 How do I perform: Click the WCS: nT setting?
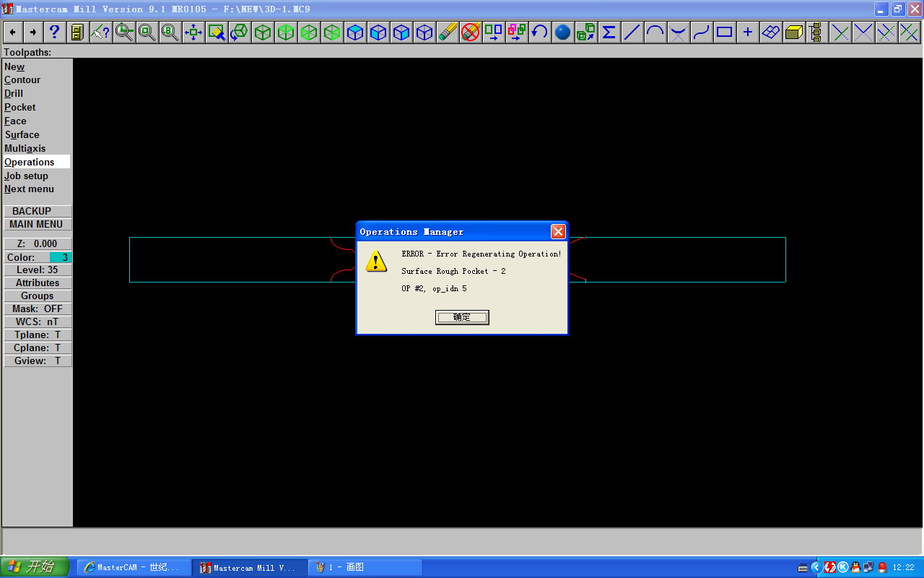tap(38, 322)
